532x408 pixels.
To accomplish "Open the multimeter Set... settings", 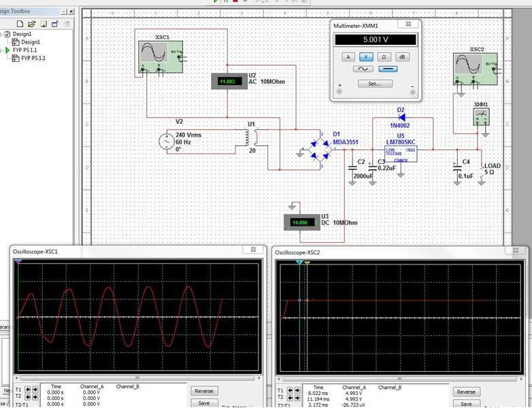I will pyautogui.click(x=375, y=84).
